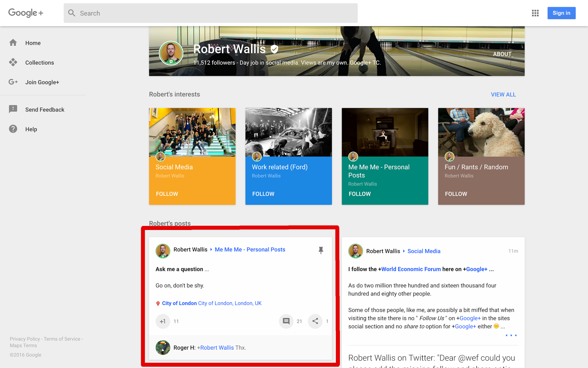Viewport: 588px width, 368px height.
Task: Open the Social Media collection thumbnail
Action: pos(192,132)
